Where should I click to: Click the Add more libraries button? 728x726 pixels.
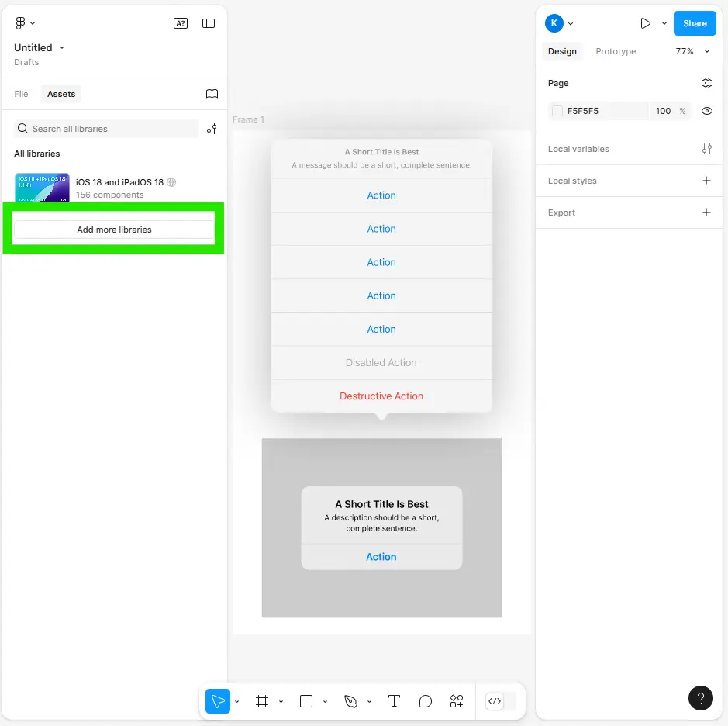click(114, 230)
